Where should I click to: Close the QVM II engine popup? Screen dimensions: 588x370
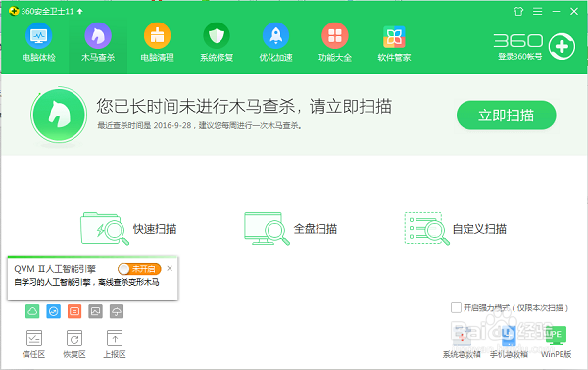170,268
